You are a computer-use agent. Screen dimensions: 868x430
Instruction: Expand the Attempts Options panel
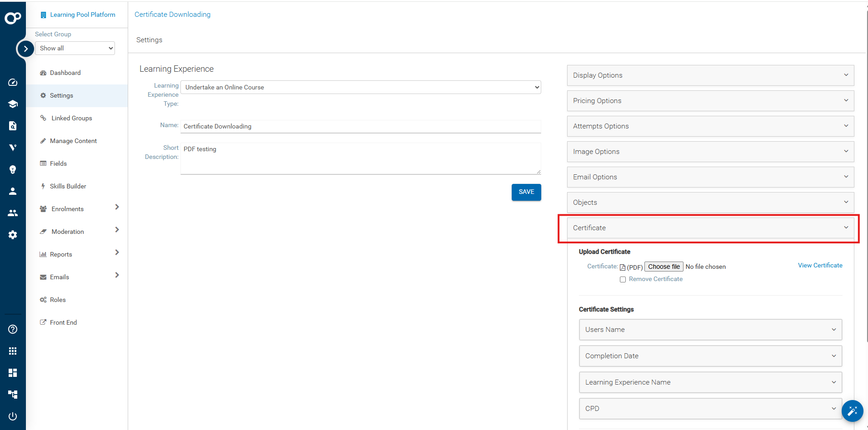(711, 126)
